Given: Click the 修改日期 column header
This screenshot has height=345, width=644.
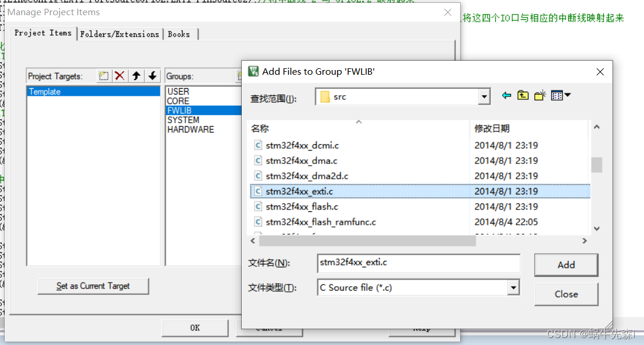Looking at the screenshot, I should [x=529, y=128].
